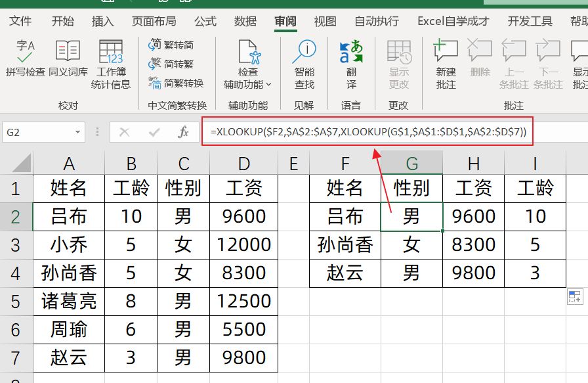Select cell A5 containing 诸葛亮
Viewport: 588px width, 383px height.
[x=69, y=302]
